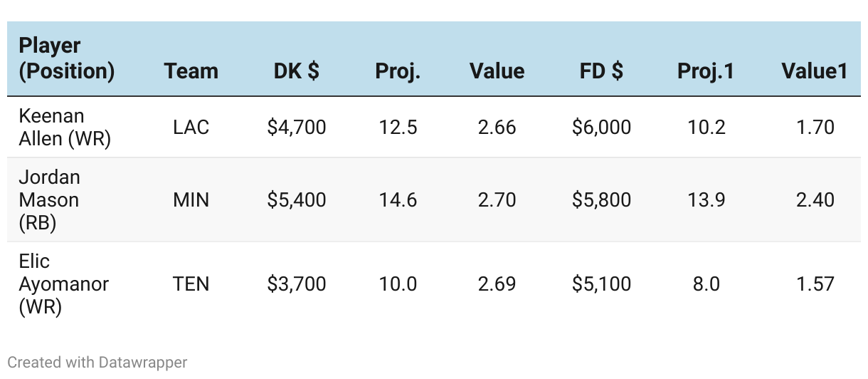Select the Proj. column header

398,71
